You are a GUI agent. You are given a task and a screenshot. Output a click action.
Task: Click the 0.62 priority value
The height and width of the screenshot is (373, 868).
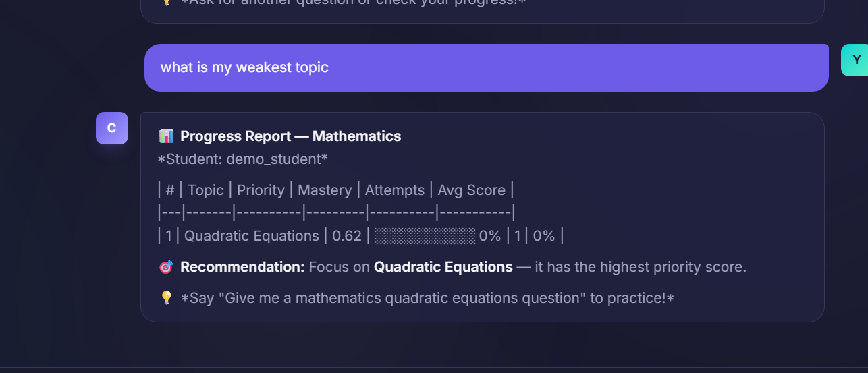[347, 236]
